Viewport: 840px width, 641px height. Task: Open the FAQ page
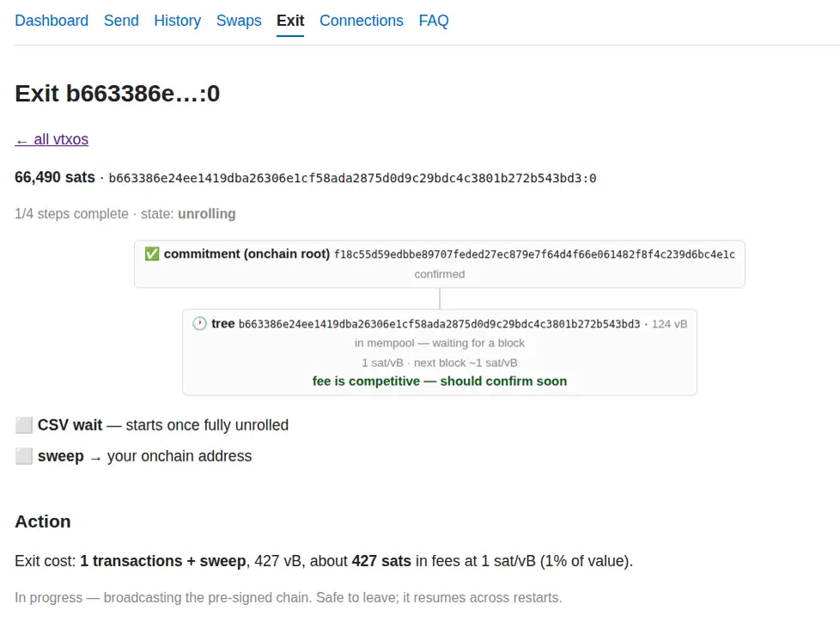(434, 21)
